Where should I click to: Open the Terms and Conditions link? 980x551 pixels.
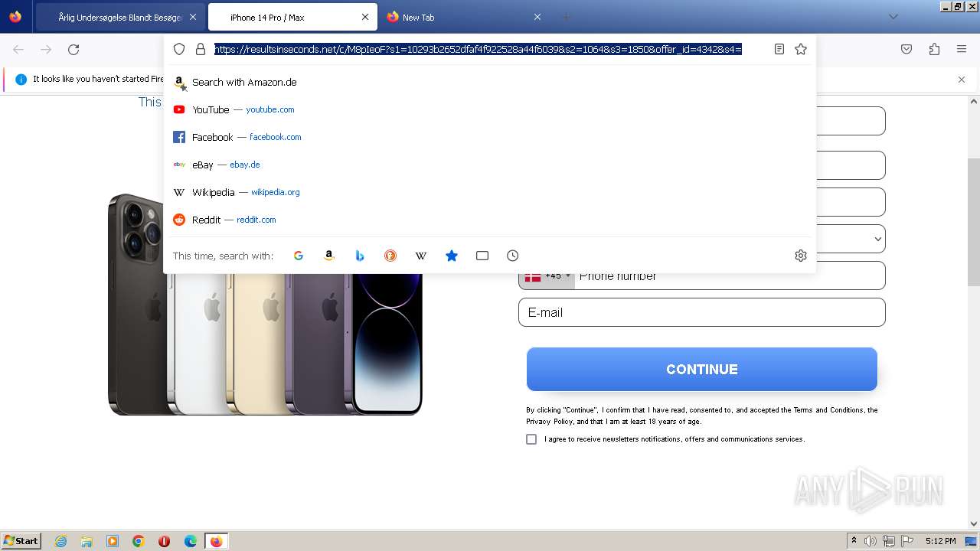(828, 410)
